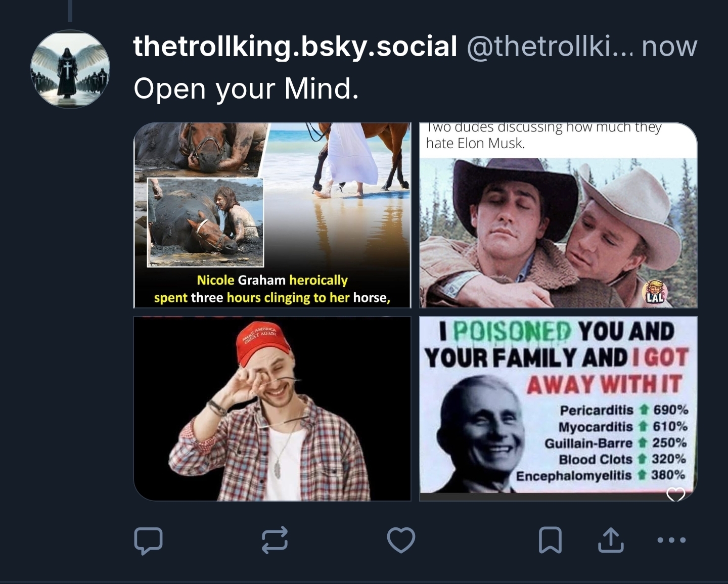Bookmark this post
The image size is (728, 584).
[550, 540]
